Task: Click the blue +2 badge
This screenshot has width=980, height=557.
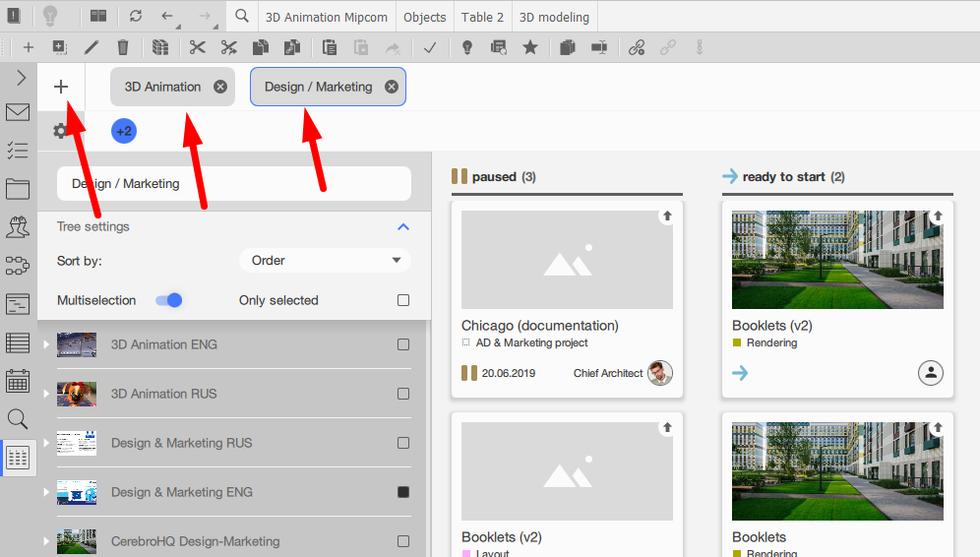Action: coord(124,131)
